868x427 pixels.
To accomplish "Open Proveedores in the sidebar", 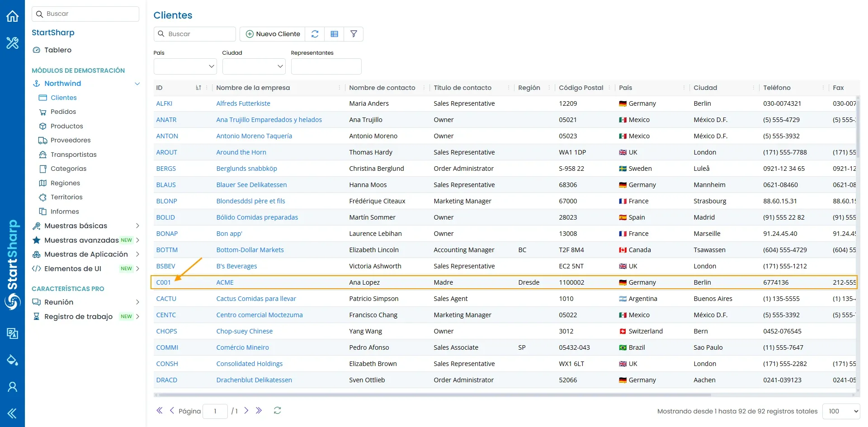I will tap(71, 140).
